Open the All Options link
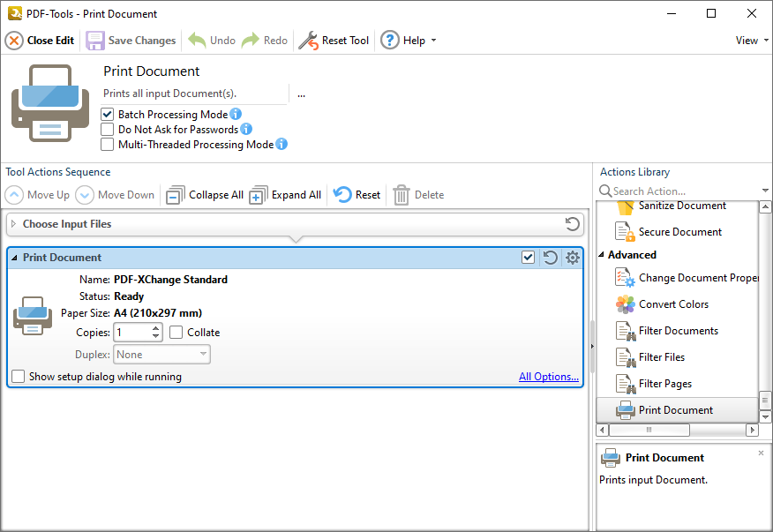 (x=548, y=377)
